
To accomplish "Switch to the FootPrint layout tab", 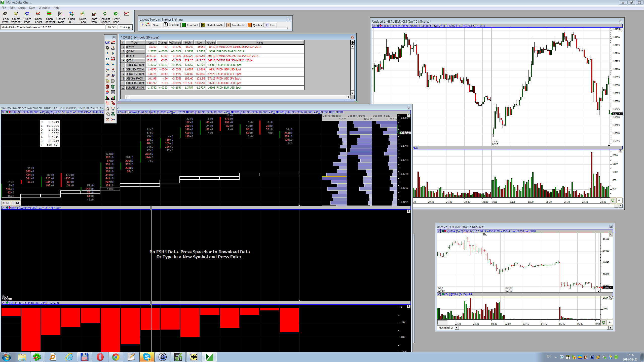I will tap(190, 25).
